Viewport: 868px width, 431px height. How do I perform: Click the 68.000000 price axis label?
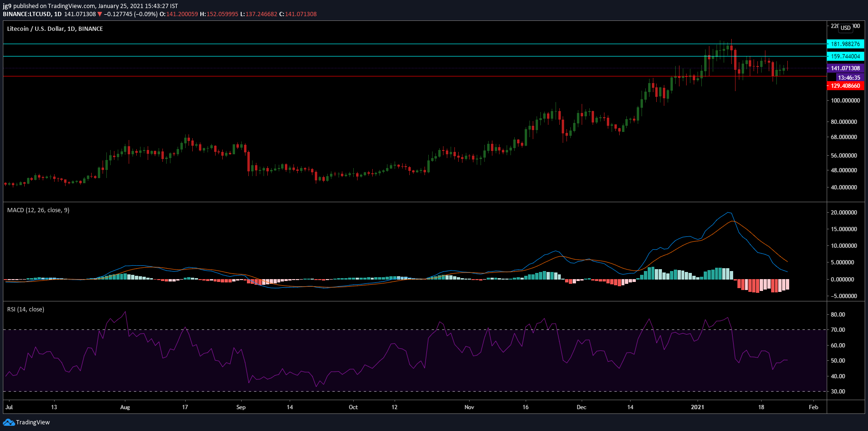coord(844,137)
